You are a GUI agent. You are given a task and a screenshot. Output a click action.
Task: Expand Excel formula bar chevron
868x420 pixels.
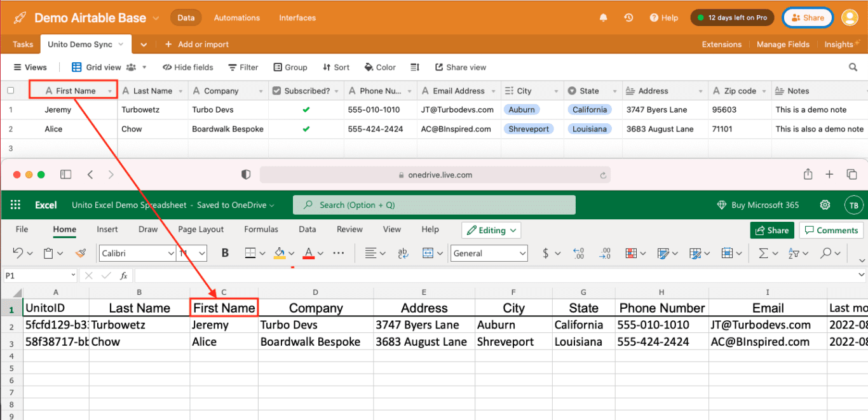click(862, 275)
